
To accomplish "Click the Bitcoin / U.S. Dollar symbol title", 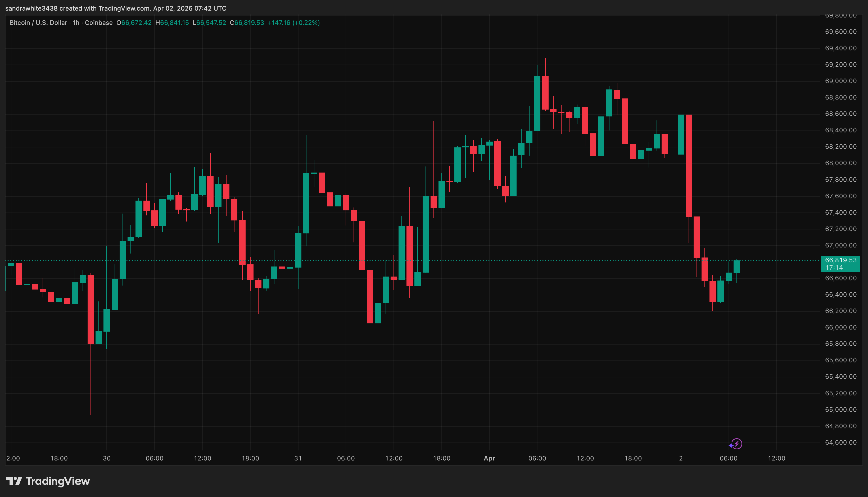I will 38,23.
